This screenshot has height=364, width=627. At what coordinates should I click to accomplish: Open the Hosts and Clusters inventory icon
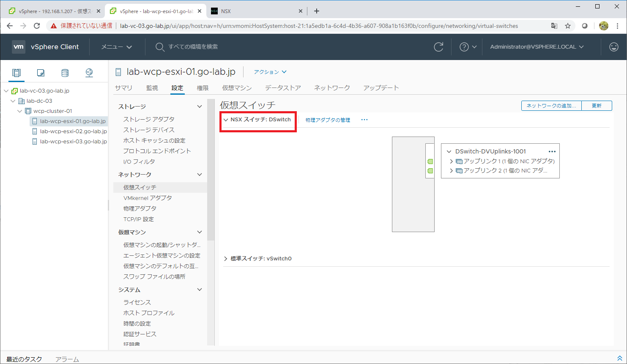(x=16, y=73)
